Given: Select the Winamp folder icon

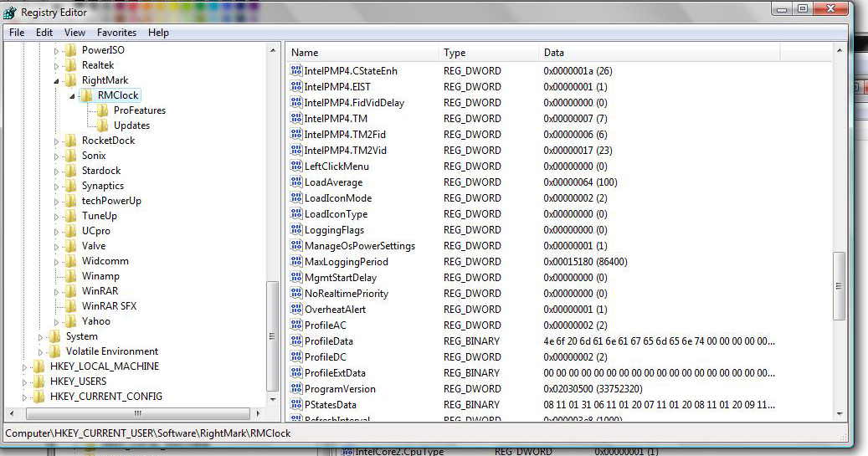Looking at the screenshot, I should pyautogui.click(x=71, y=275).
